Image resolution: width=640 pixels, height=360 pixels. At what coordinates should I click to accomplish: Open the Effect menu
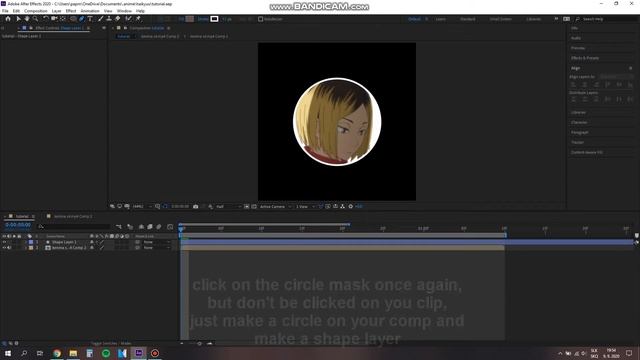click(71, 11)
